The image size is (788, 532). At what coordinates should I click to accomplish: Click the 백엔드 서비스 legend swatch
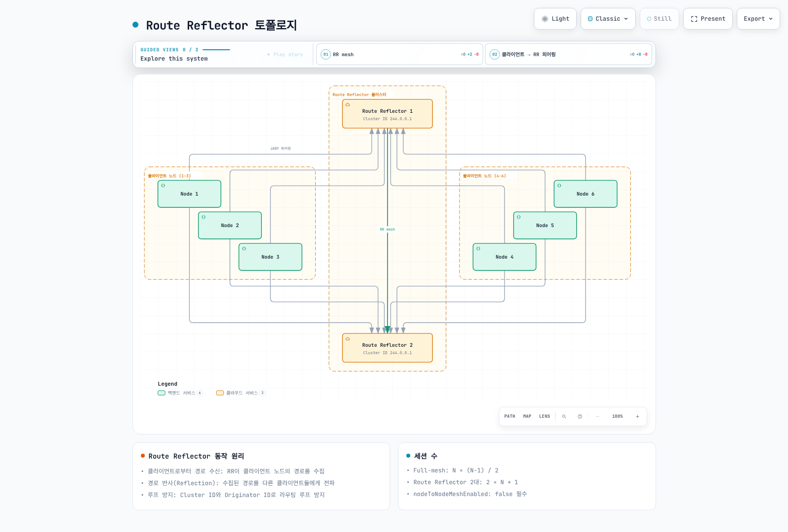pyautogui.click(x=162, y=393)
